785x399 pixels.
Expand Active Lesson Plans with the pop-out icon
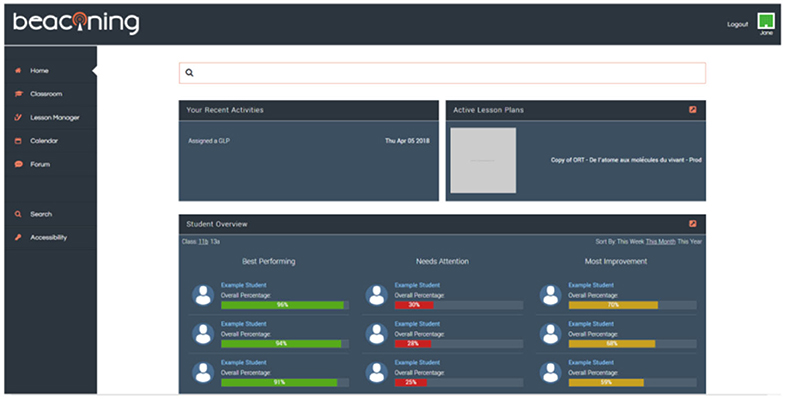tap(692, 110)
